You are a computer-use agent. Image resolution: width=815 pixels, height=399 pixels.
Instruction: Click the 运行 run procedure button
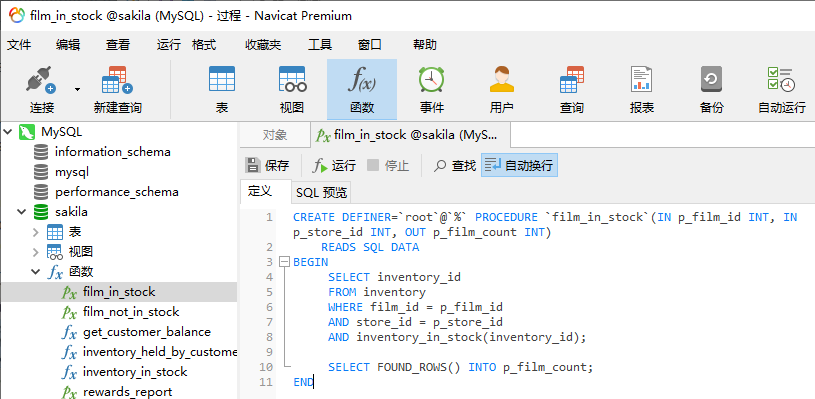334,165
